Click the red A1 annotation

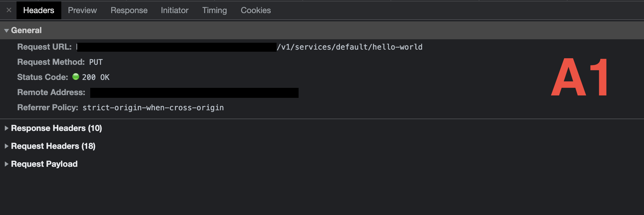(x=579, y=77)
